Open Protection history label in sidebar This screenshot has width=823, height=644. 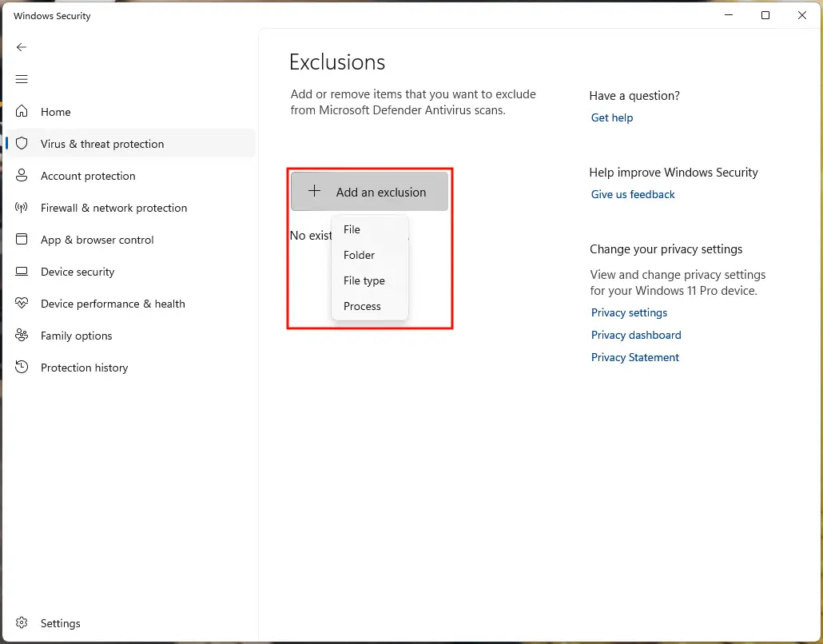[85, 368]
